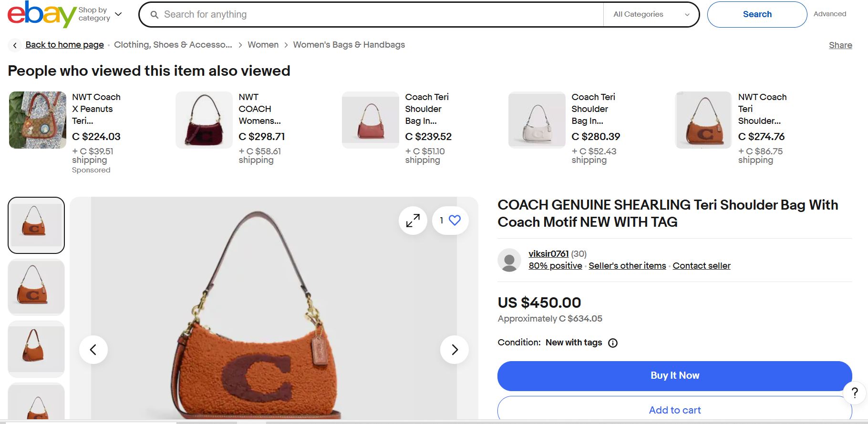Open Seller's other items link

[x=627, y=266]
